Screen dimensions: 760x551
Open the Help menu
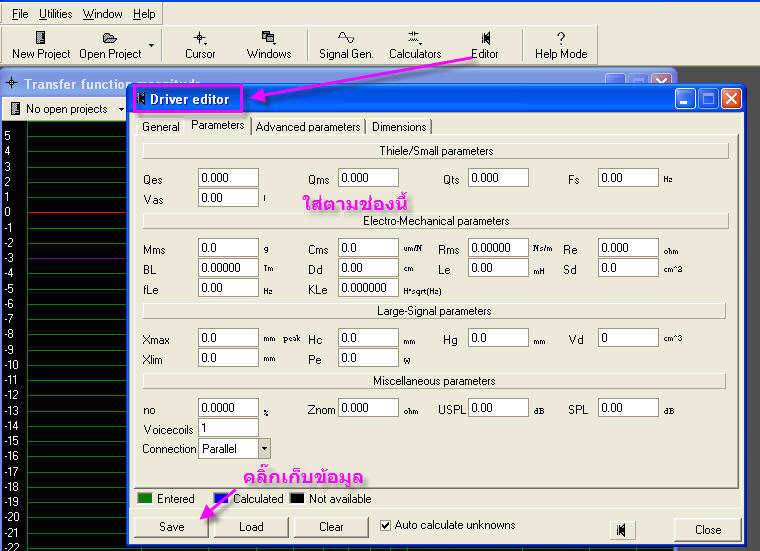pyautogui.click(x=144, y=14)
